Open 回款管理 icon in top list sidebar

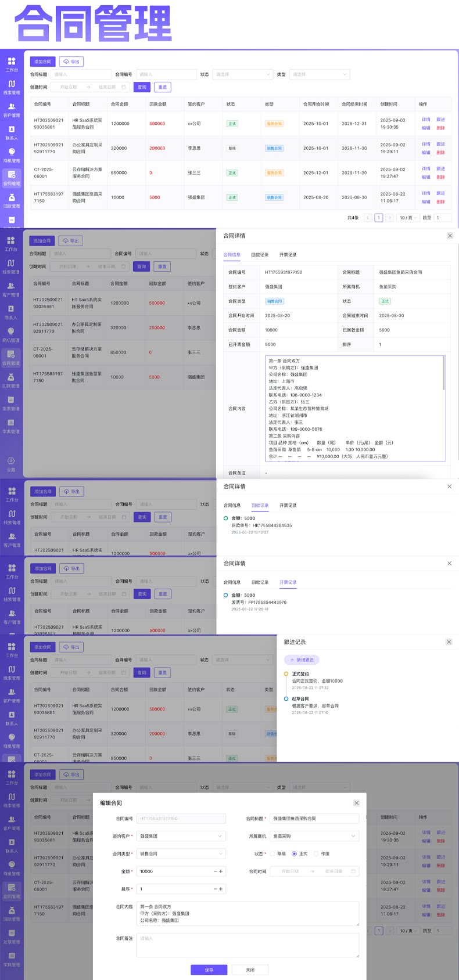click(12, 197)
